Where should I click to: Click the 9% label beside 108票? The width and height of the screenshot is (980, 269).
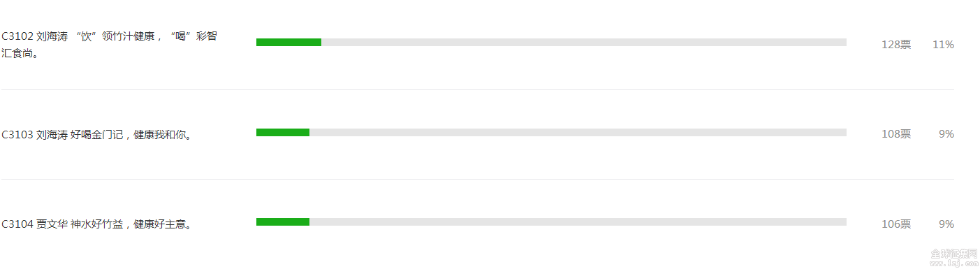(x=946, y=134)
